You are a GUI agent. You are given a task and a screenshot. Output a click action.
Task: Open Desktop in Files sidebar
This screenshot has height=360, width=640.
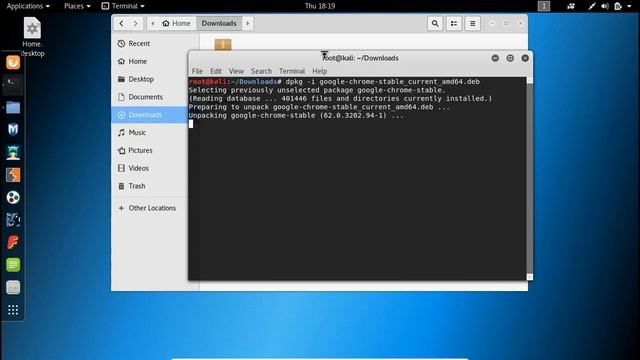[149, 79]
